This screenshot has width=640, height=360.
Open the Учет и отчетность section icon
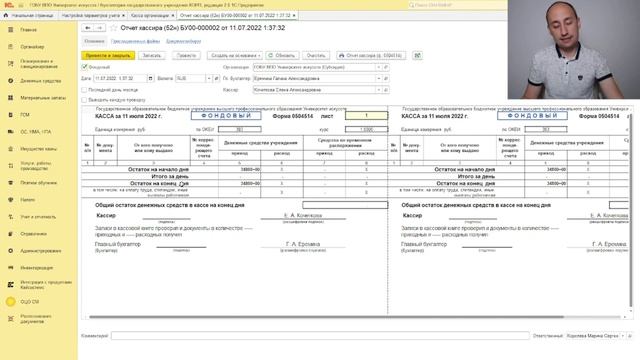point(11,217)
